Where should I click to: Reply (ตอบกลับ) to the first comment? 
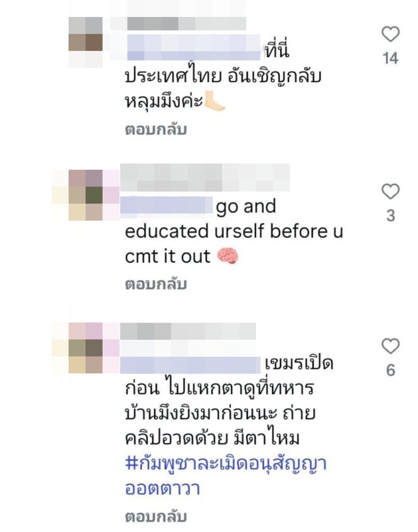156,130
